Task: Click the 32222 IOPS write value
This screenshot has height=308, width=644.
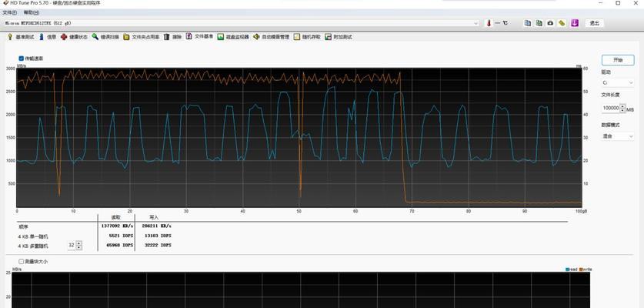Action: 158,245
